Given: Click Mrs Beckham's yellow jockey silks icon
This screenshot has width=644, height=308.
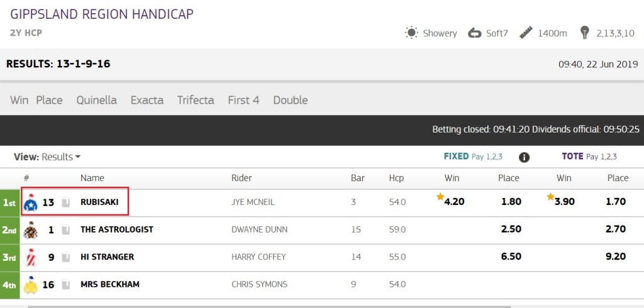Looking at the screenshot, I should click(x=30, y=285).
